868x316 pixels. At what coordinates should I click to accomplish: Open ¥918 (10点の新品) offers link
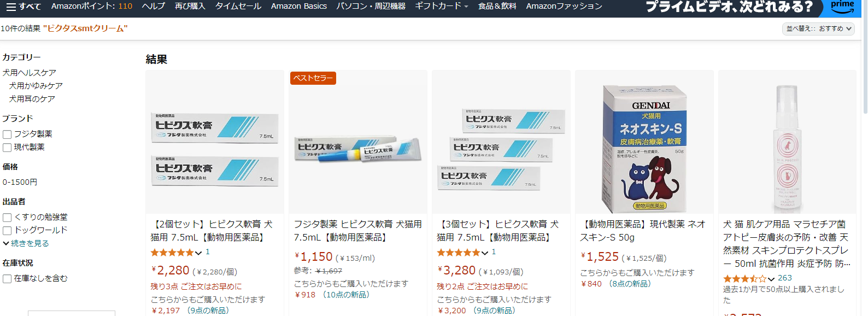[333, 295]
